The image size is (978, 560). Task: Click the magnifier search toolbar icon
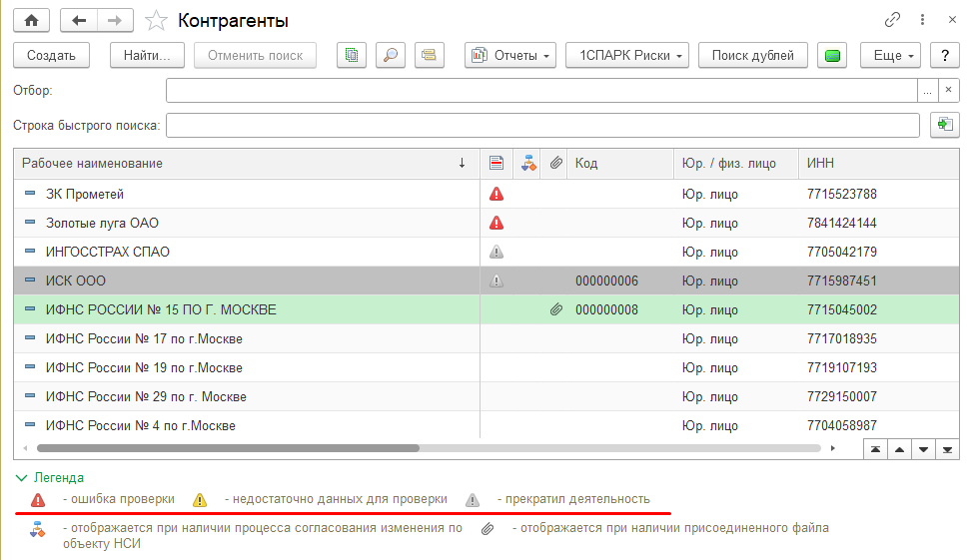click(x=391, y=56)
